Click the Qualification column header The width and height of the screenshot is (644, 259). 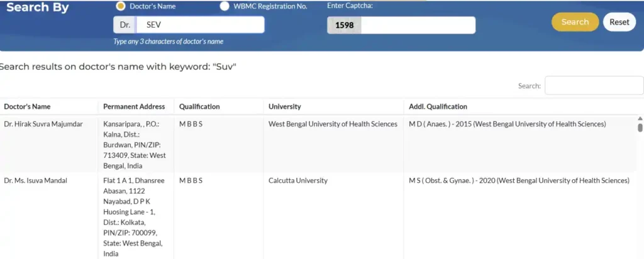199,107
